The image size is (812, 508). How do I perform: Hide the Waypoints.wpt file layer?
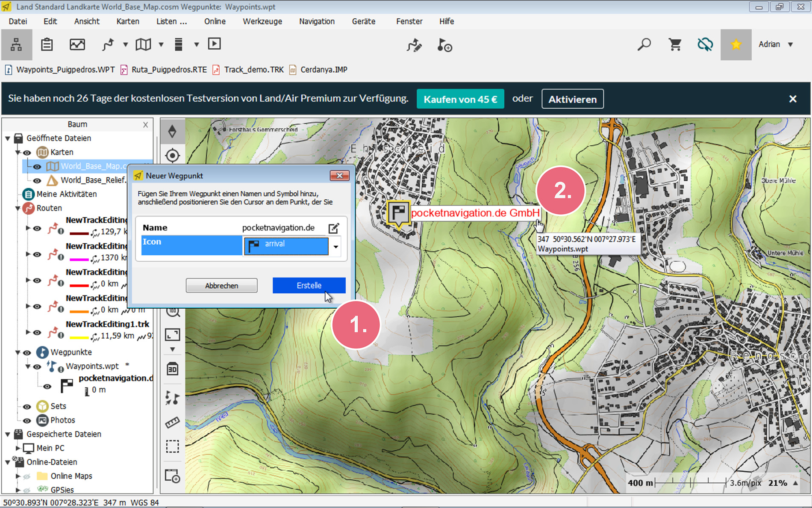click(x=37, y=366)
